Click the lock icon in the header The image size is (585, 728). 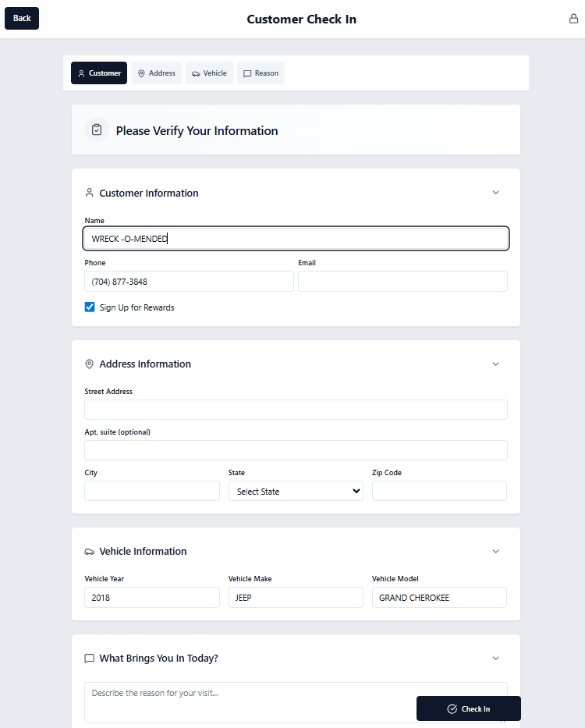point(573,19)
